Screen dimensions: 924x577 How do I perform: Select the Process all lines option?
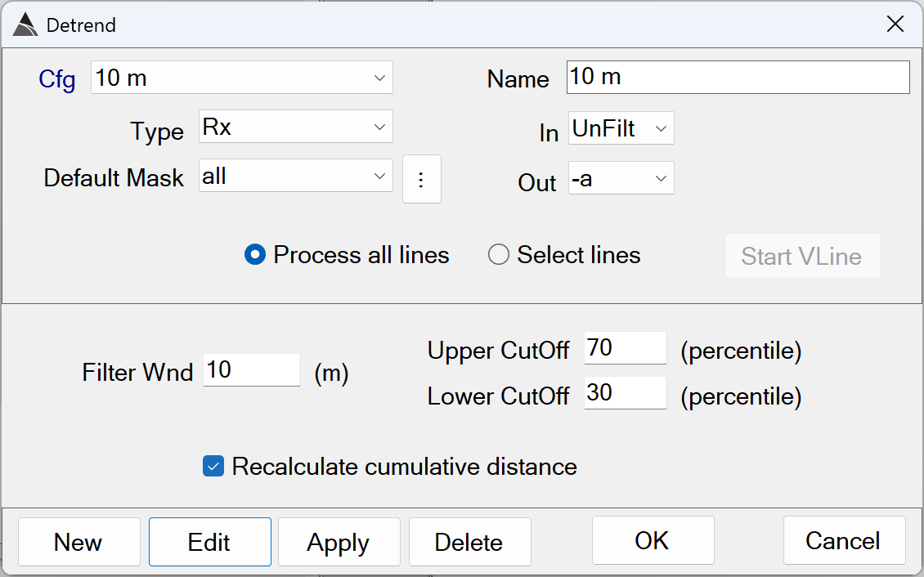point(255,256)
